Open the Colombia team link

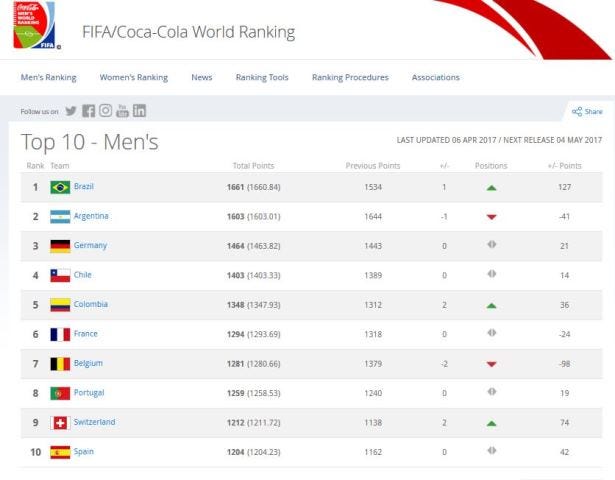click(x=91, y=304)
